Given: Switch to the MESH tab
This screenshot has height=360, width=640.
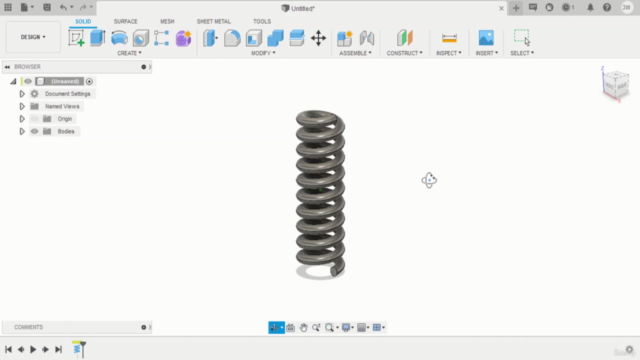Looking at the screenshot, I should tap(167, 21).
